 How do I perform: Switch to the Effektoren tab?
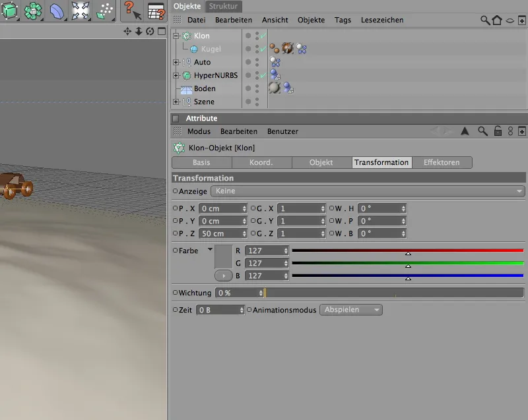tap(442, 162)
